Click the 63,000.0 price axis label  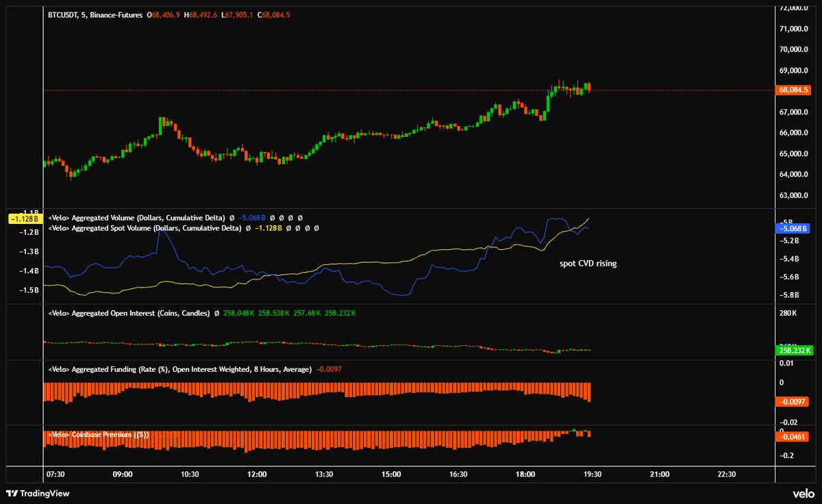[794, 196]
